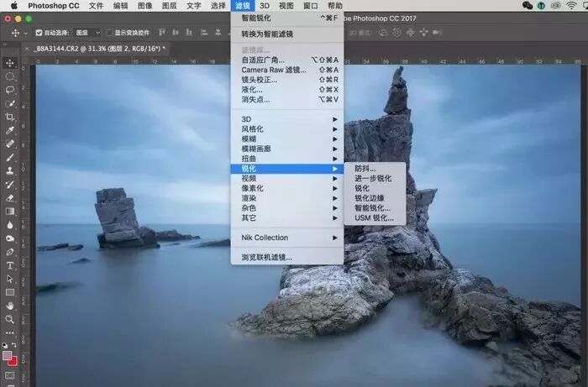The image size is (588, 387).
Task: Open the 图像 menu
Action: [144, 6]
